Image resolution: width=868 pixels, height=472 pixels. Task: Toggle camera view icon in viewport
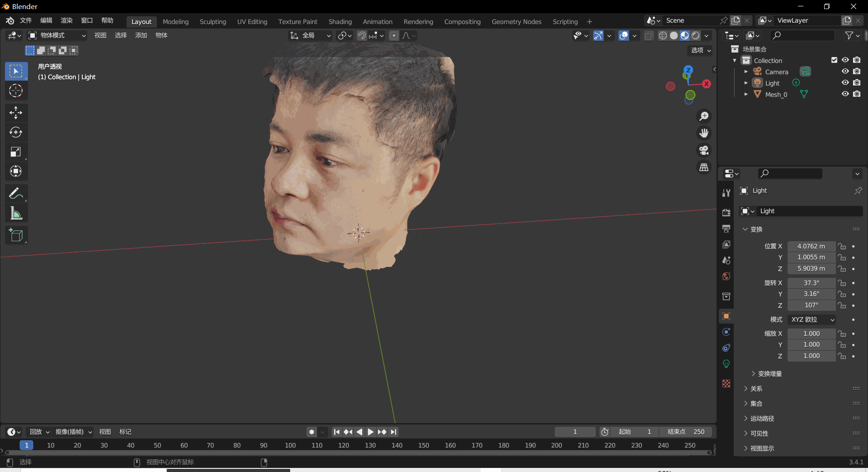[704, 150]
